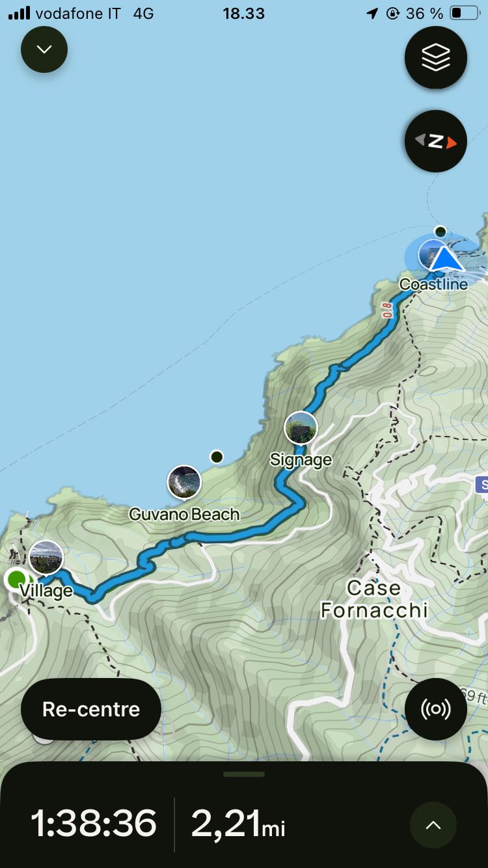Open the map layers button
The image size is (488, 868).
[436, 58]
